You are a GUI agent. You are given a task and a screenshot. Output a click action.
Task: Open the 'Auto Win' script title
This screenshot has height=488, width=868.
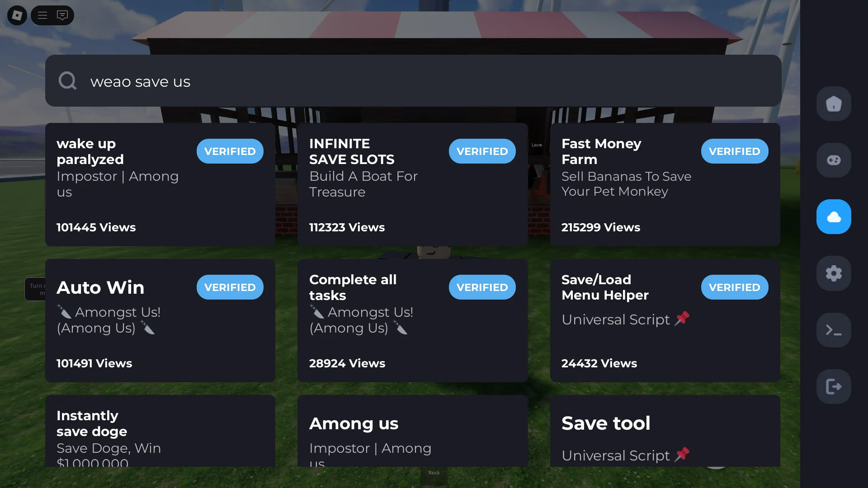[x=100, y=287]
